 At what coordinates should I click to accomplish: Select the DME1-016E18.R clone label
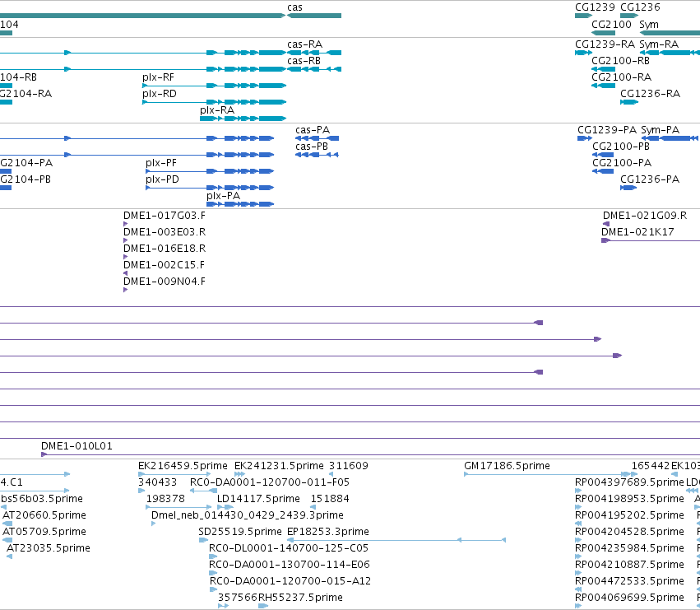click(x=165, y=249)
